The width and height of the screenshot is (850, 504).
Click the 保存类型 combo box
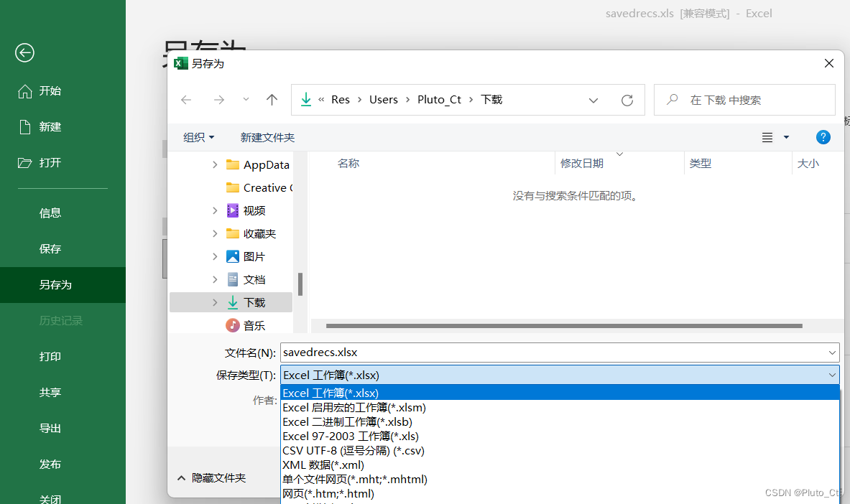pyautogui.click(x=560, y=375)
